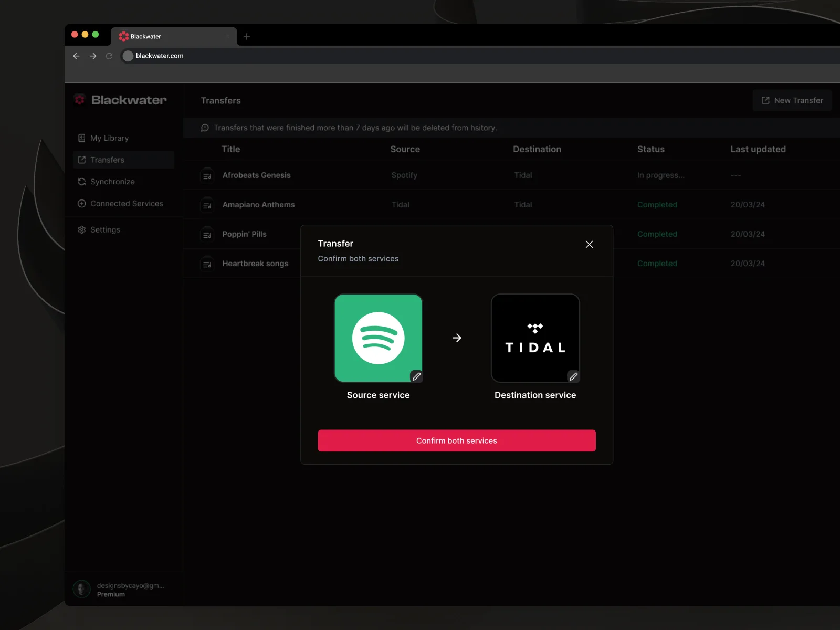Click the Transfers sidebar icon
The width and height of the screenshot is (840, 630).
(x=81, y=160)
